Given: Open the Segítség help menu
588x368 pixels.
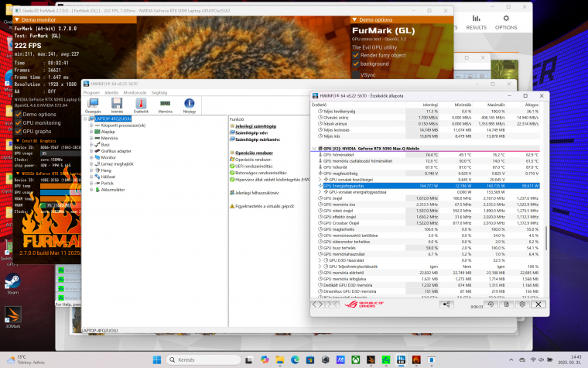Looking at the screenshot, I should [159, 92].
